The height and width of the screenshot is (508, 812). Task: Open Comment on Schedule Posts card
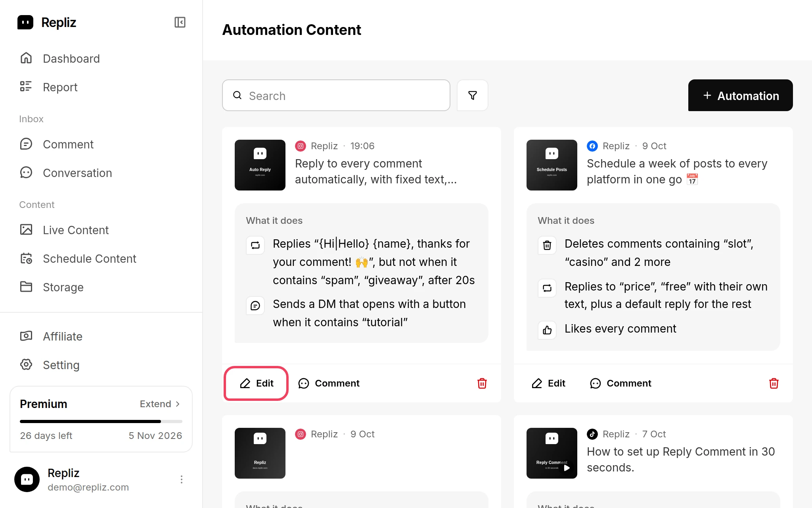pos(620,383)
